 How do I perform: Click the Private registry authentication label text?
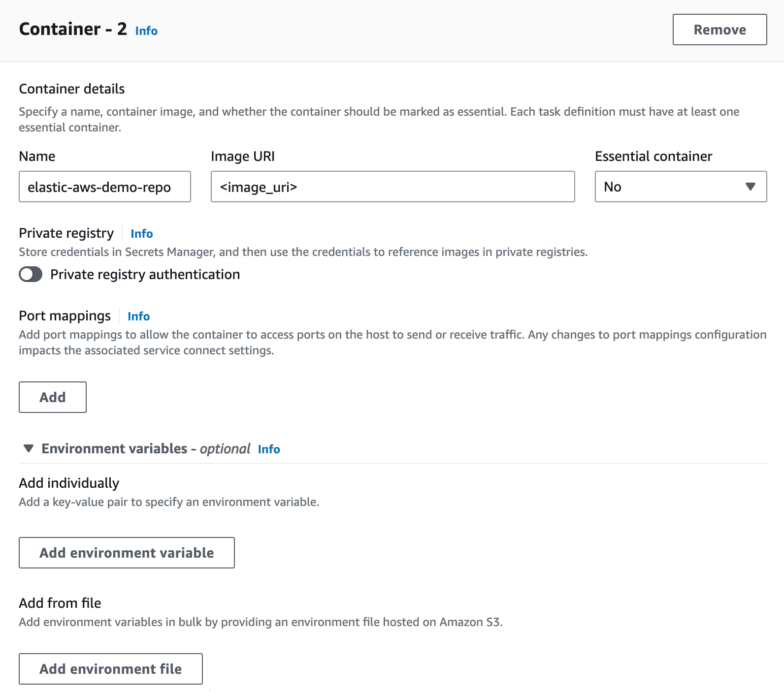point(145,275)
